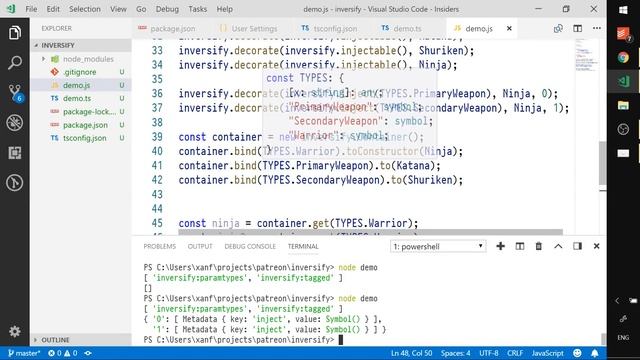Close the terminal panel

596,246
